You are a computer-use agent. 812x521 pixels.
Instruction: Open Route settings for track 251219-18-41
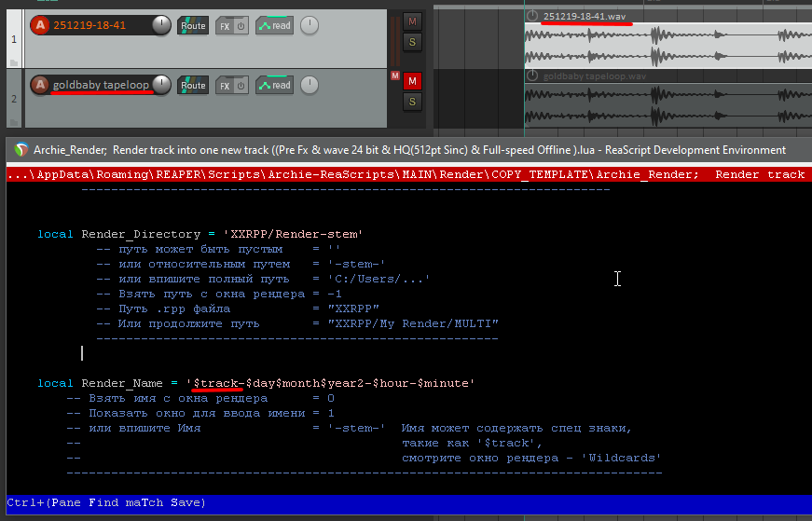pyautogui.click(x=193, y=25)
